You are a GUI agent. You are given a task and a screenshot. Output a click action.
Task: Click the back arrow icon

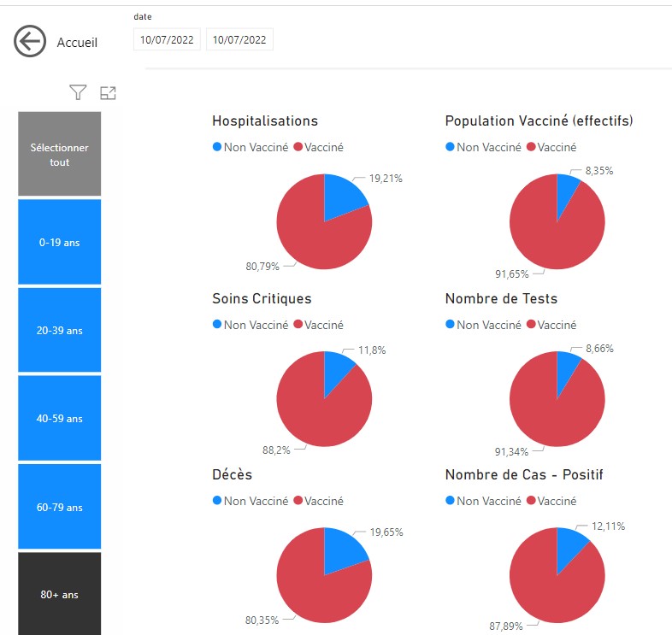click(x=30, y=42)
